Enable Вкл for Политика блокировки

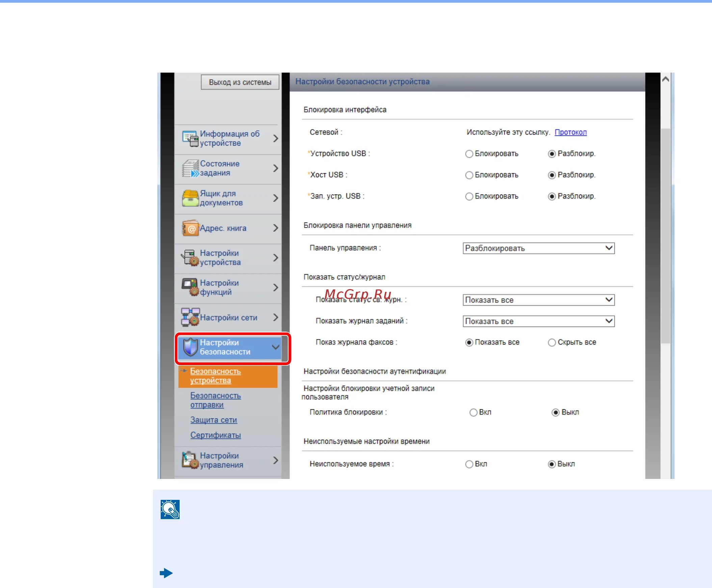473,413
